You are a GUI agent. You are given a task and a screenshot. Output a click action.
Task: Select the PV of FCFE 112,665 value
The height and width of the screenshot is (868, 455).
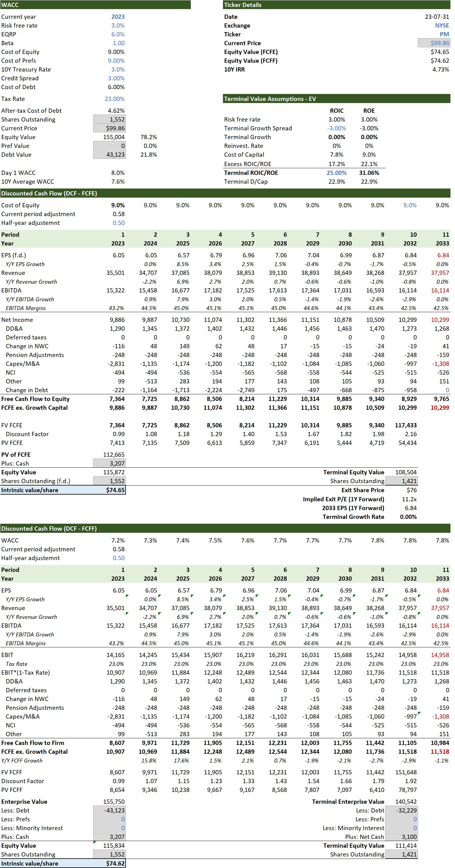(x=114, y=455)
